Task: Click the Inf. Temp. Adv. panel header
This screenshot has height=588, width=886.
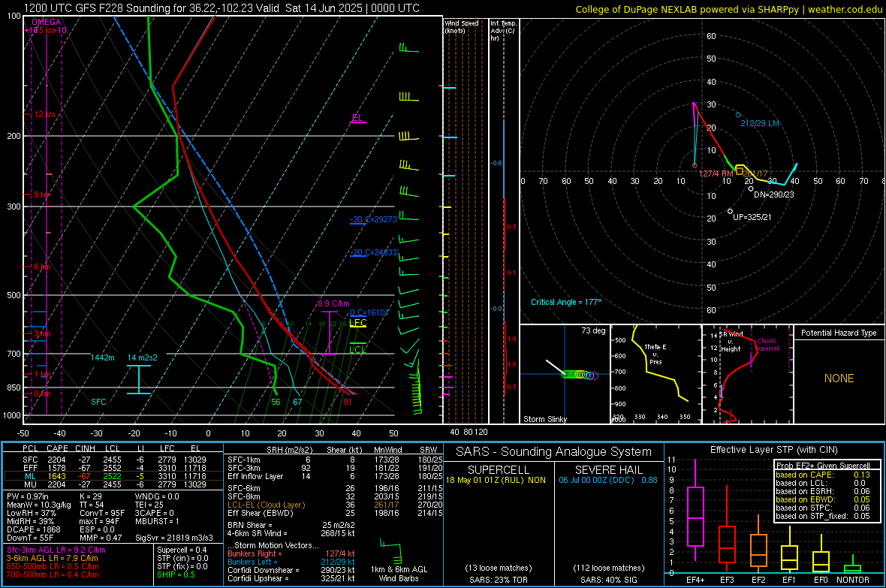Action: click(x=503, y=31)
